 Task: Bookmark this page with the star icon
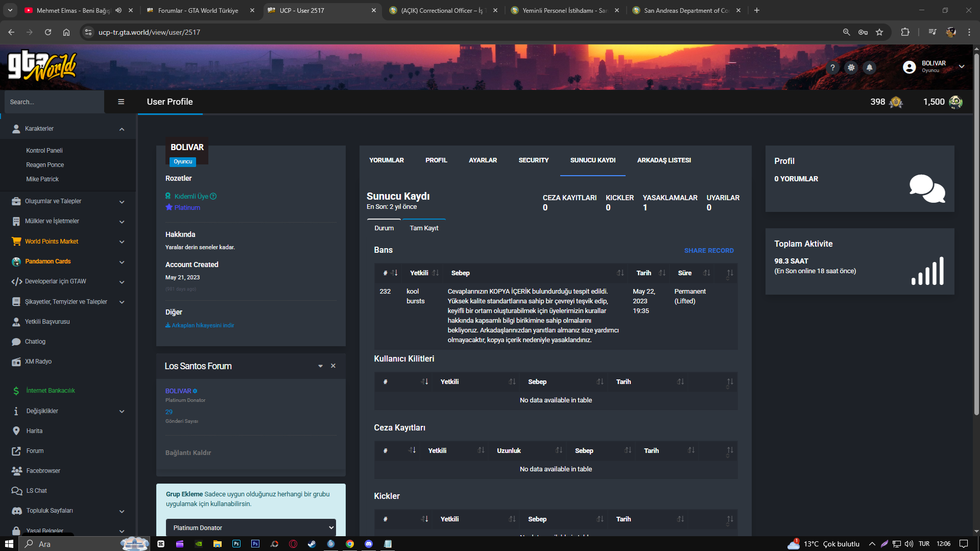point(879,32)
